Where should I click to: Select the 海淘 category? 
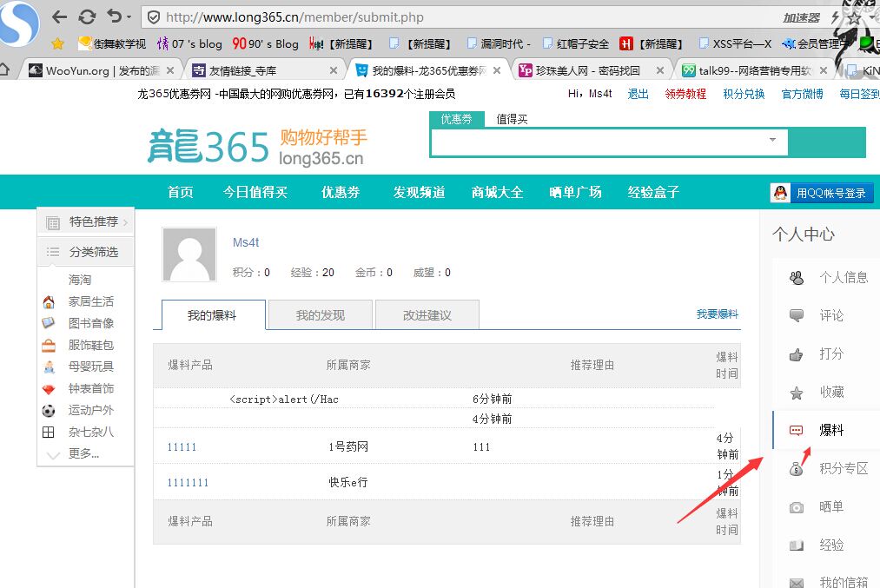click(80, 280)
